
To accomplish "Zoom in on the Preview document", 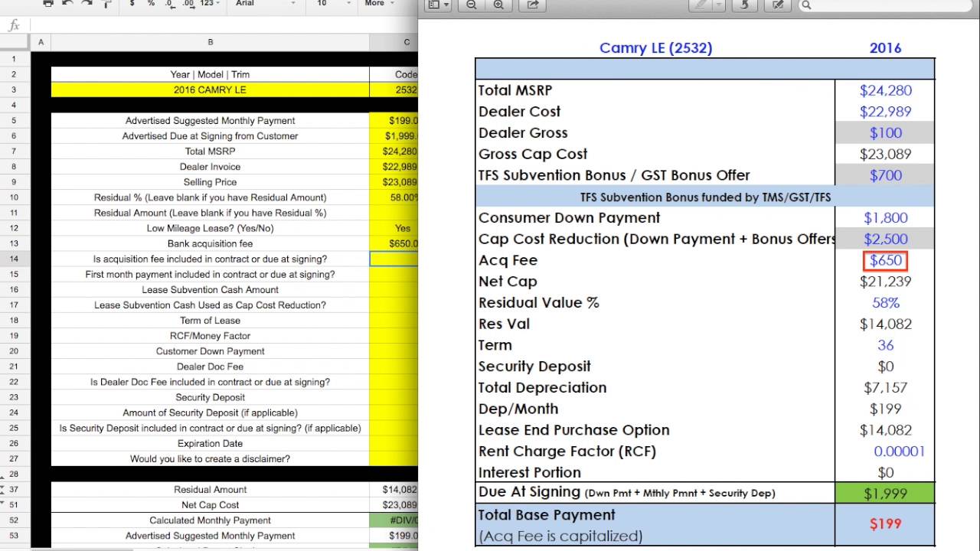I will [x=498, y=5].
